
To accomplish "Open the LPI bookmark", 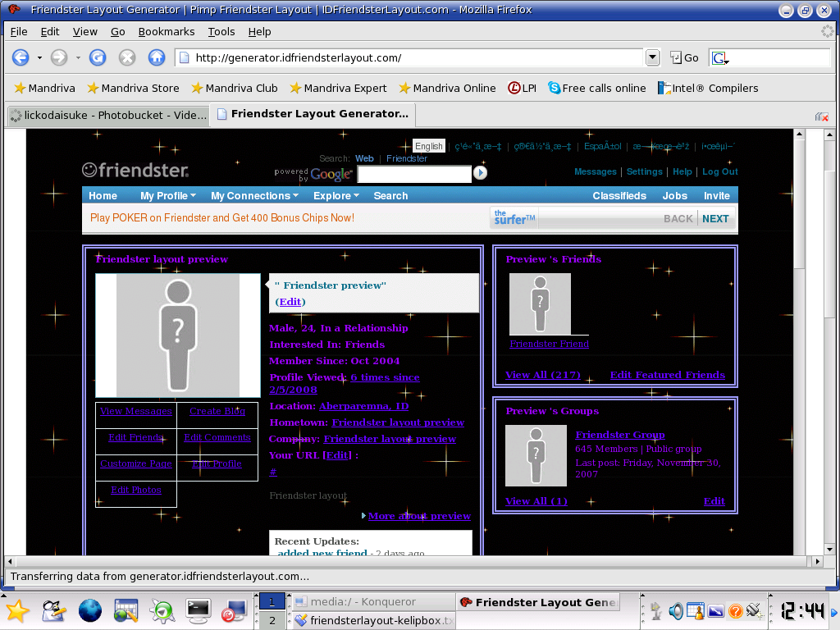I will [523, 88].
